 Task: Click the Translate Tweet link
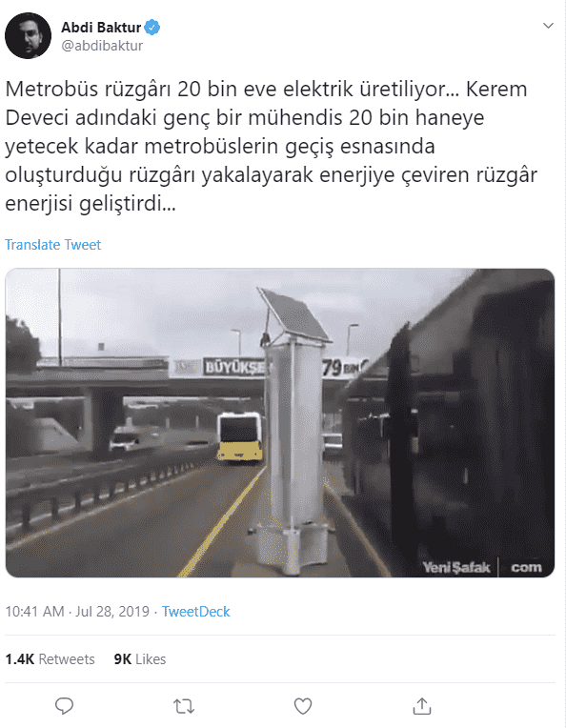tap(53, 245)
